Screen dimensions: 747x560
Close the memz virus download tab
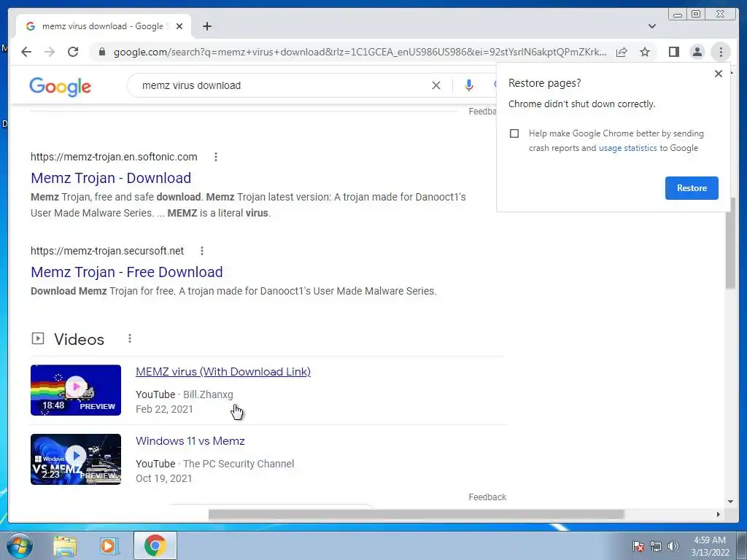179,26
